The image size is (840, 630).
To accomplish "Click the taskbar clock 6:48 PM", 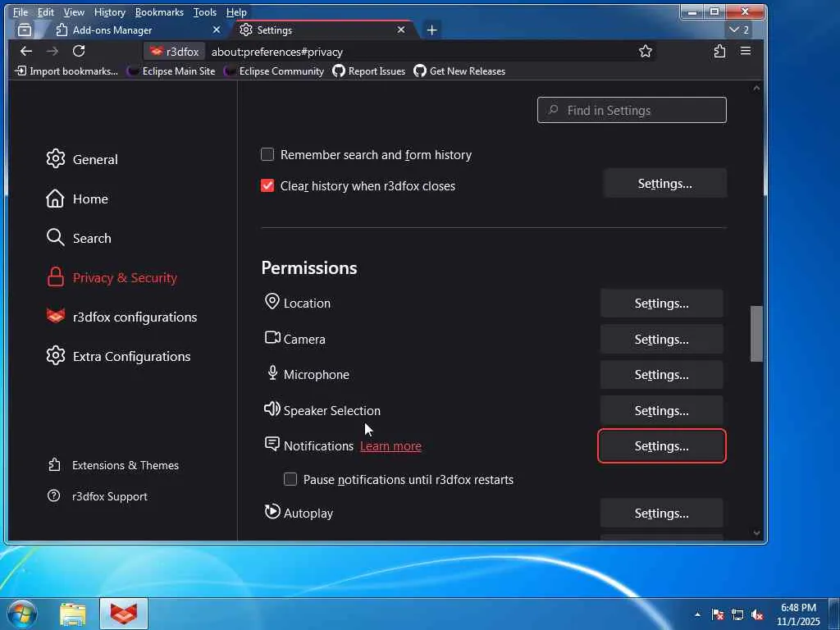I will [x=798, y=614].
